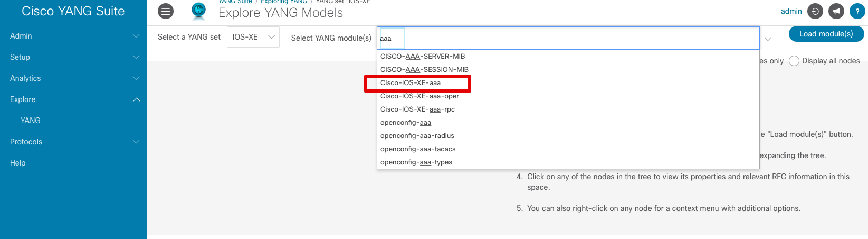
Task: Expand the Protocols sidebar section
Action: click(x=73, y=142)
